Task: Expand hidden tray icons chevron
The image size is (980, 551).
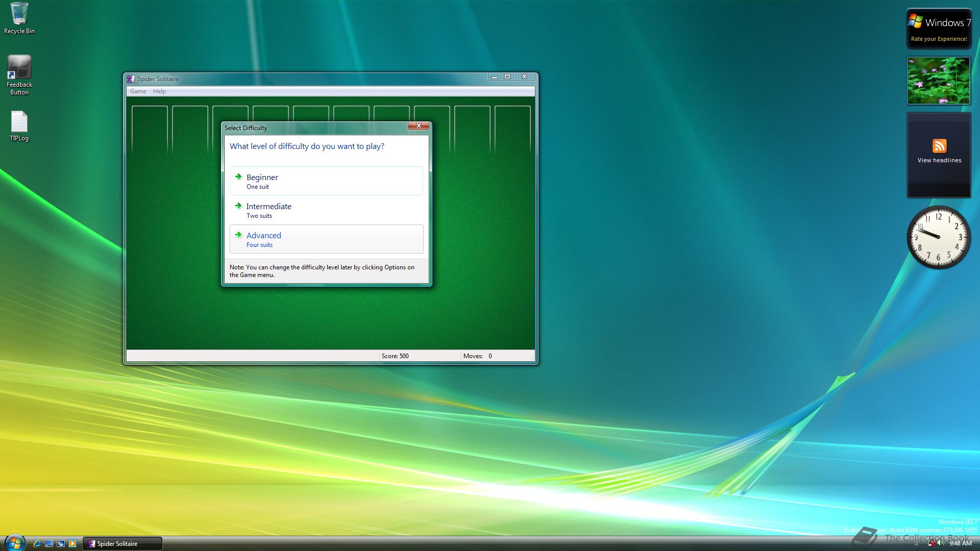Action: 916,544
